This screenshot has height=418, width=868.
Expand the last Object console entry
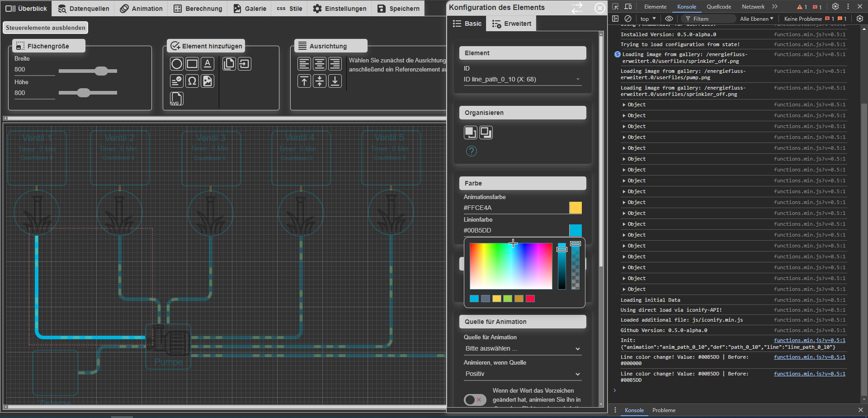tap(624, 289)
